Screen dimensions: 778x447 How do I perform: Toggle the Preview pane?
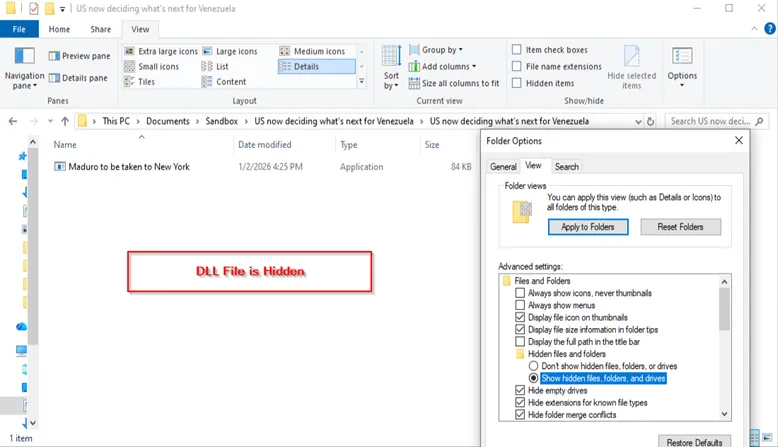pyautogui.click(x=79, y=56)
